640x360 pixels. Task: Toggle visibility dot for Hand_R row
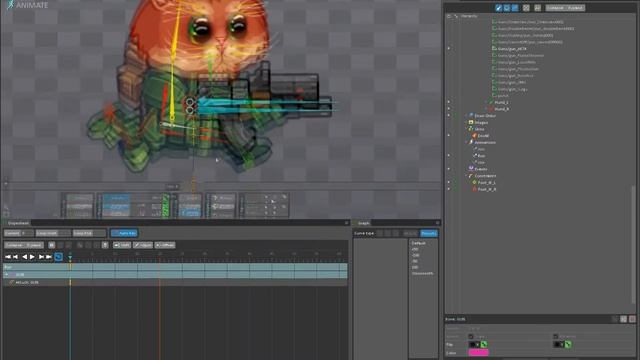pyautogui.click(x=449, y=109)
